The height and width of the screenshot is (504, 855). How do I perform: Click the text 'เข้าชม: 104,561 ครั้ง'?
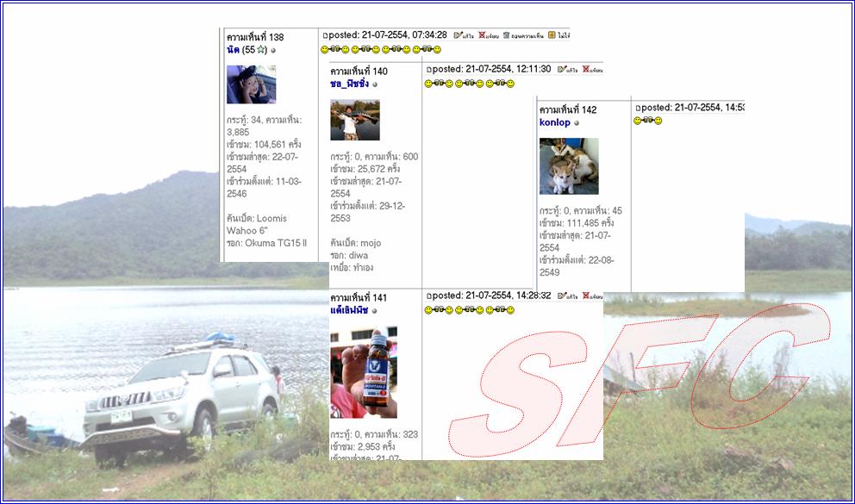[x=264, y=145]
